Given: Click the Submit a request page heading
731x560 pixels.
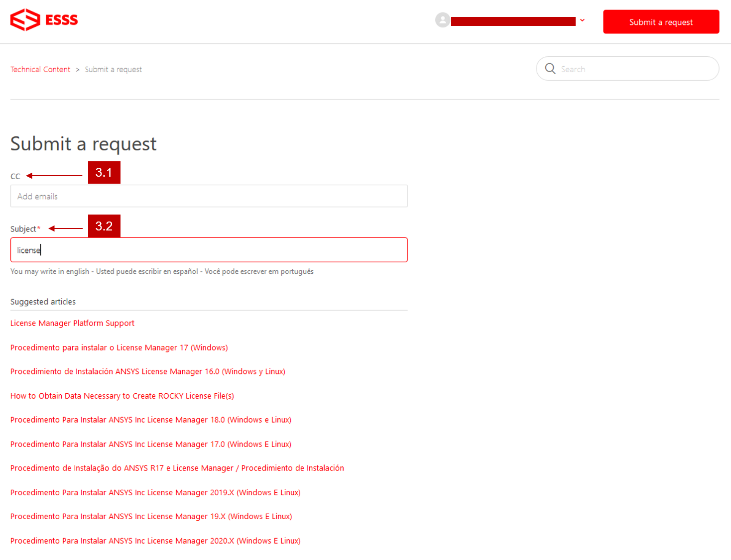Looking at the screenshot, I should click(x=83, y=144).
